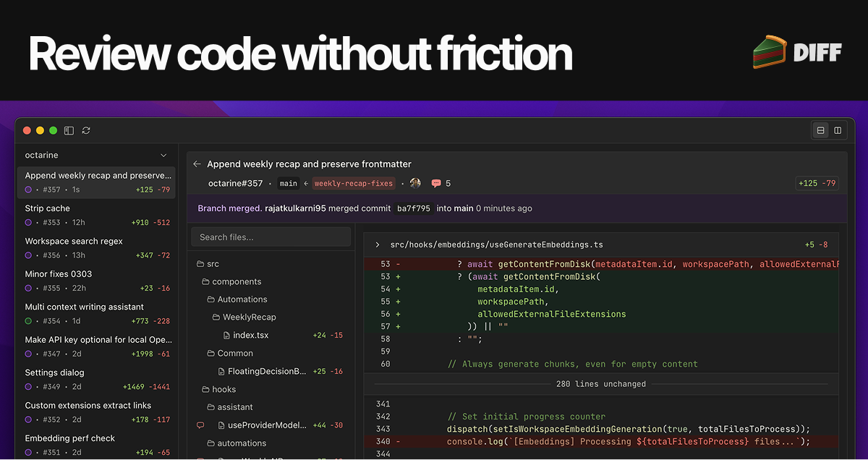The height and width of the screenshot is (460, 868).
Task: Select the Workspace search regex pull request
Action: click(x=95, y=248)
